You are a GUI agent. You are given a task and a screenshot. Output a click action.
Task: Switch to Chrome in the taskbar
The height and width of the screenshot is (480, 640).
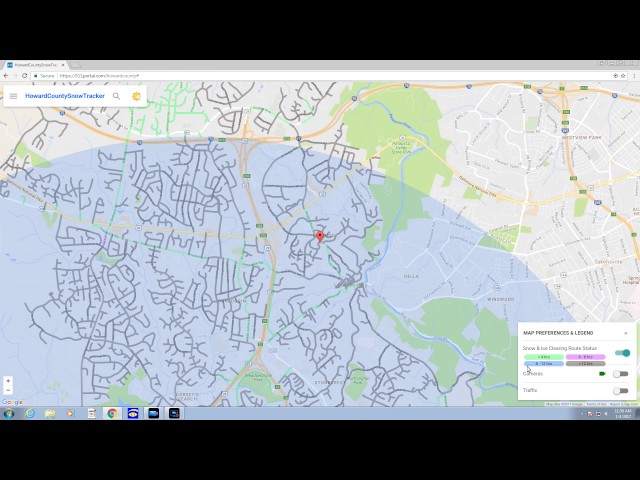112,413
